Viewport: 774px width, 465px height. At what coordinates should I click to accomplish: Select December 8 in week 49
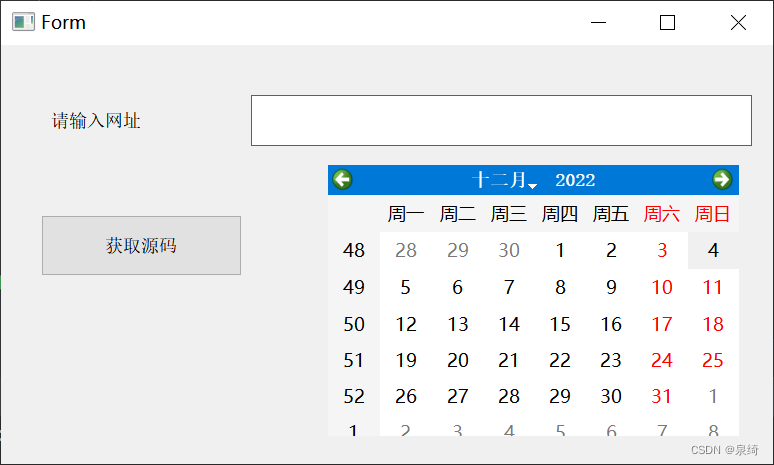click(560, 287)
